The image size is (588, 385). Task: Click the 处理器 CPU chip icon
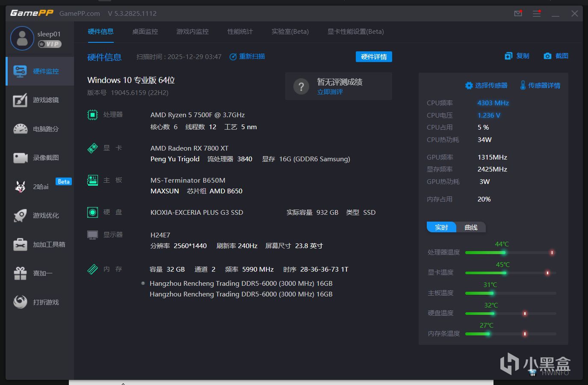(x=92, y=115)
